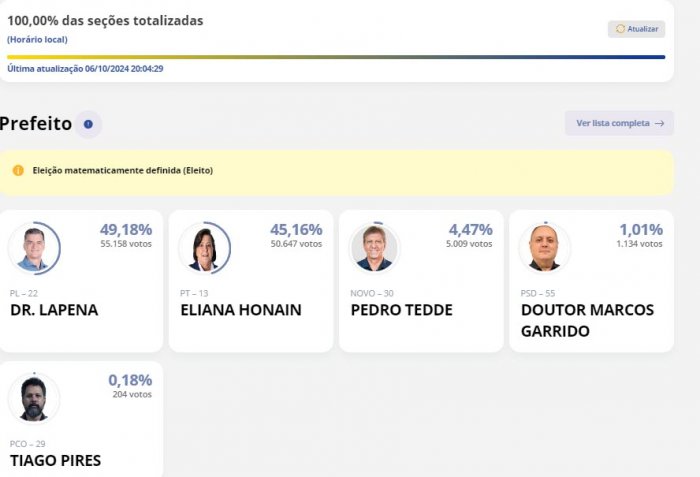
Task: Click Pedro Tedde's candidate photo
Action: click(x=374, y=248)
